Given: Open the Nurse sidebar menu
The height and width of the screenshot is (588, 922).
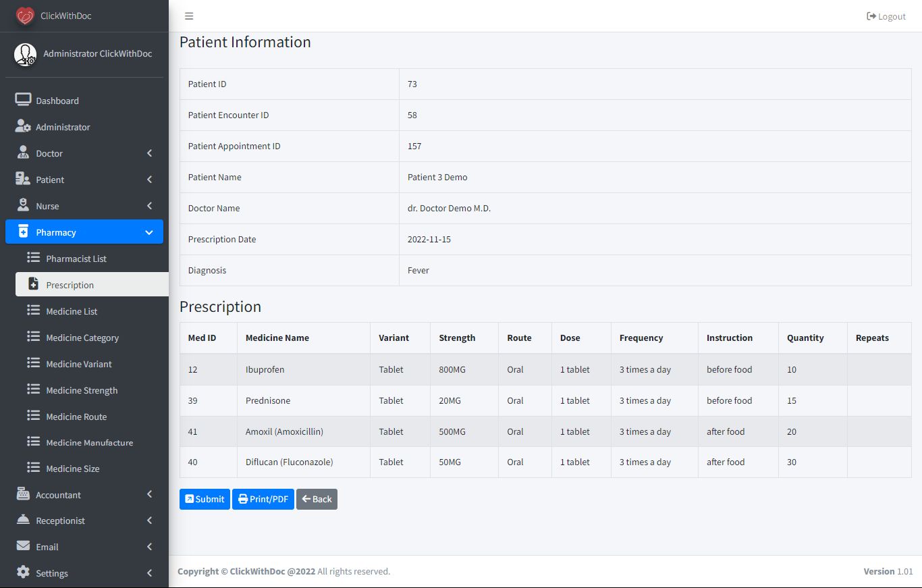Looking at the screenshot, I should tap(47, 206).
